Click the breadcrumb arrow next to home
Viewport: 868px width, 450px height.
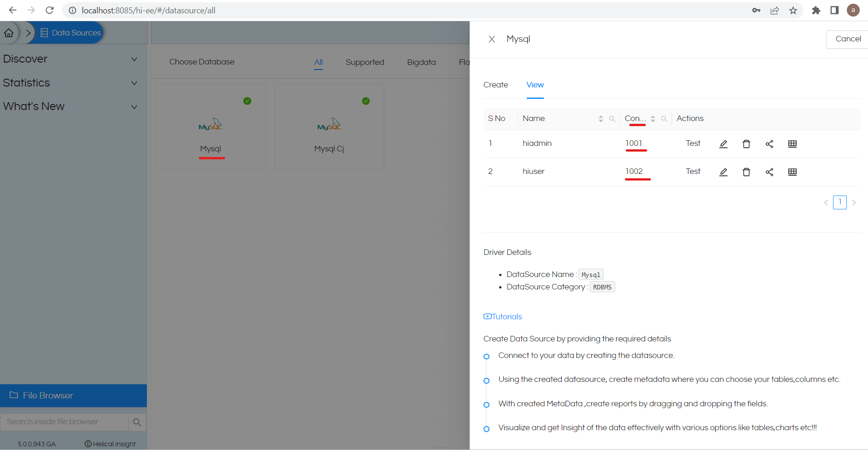click(x=28, y=33)
